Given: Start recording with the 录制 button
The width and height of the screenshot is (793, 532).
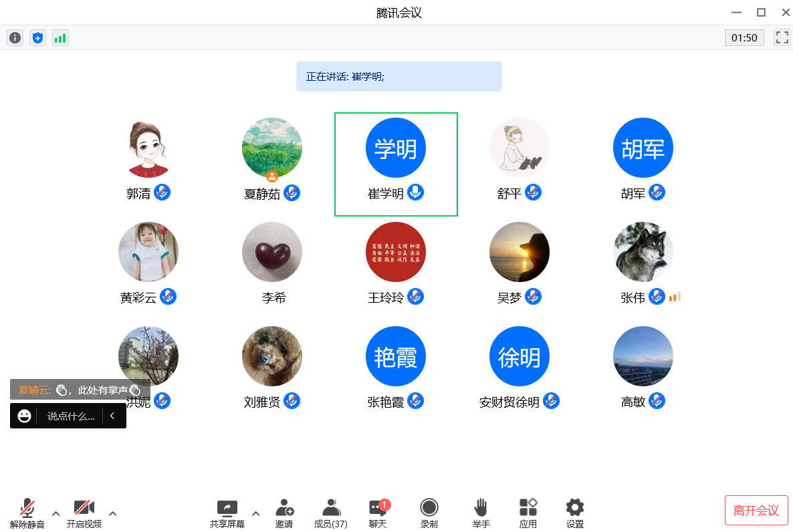Looking at the screenshot, I should pos(429,513).
